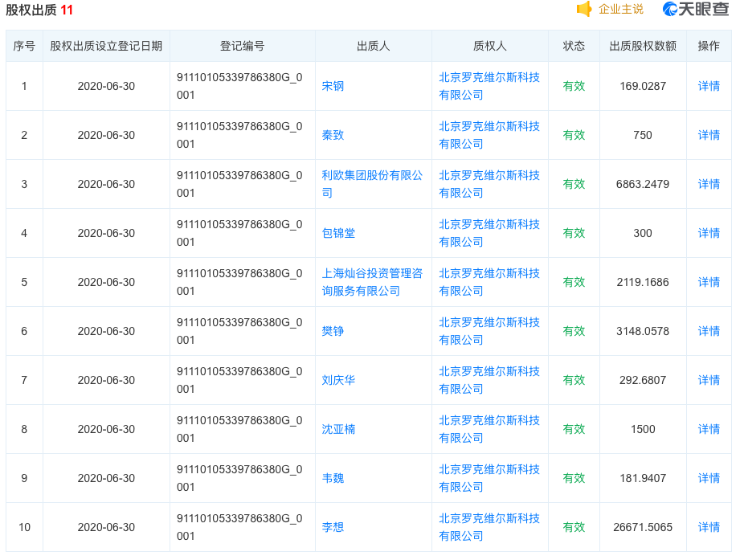Open pledgor 秦致 profile link
The height and width of the screenshot is (560, 740).
coord(333,135)
